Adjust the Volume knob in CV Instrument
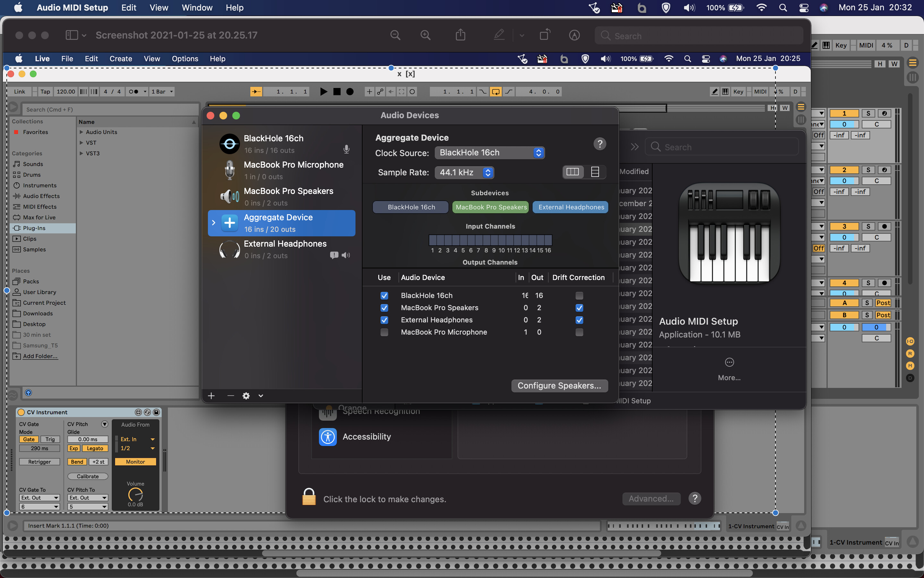Screen dimensions: 924x578 (135, 495)
